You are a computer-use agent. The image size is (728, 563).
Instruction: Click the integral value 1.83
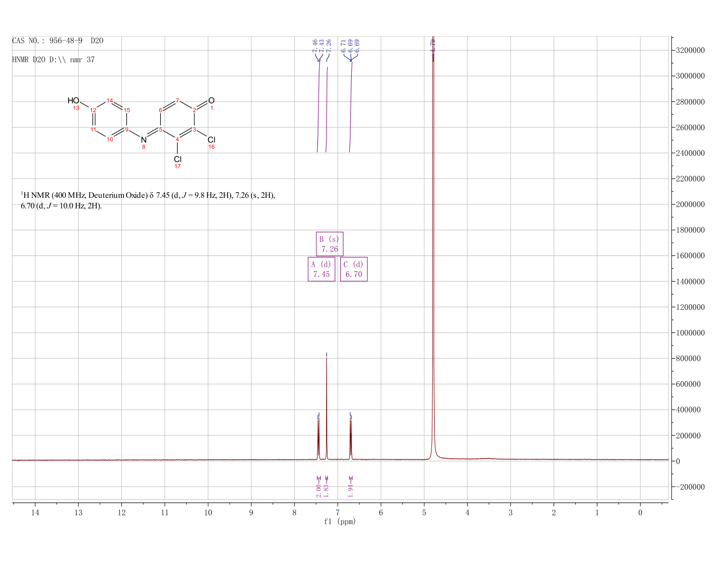tap(326, 491)
